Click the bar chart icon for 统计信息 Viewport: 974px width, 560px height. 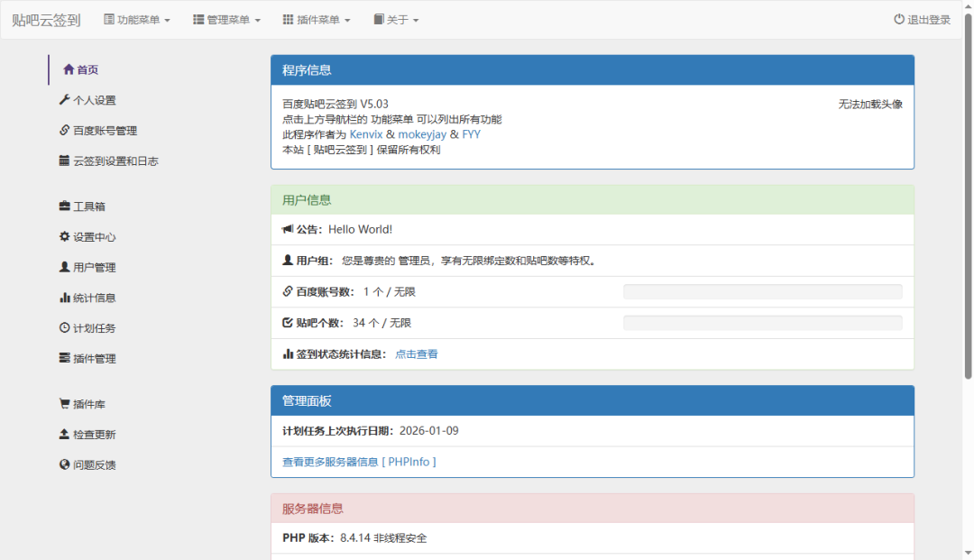pos(64,298)
